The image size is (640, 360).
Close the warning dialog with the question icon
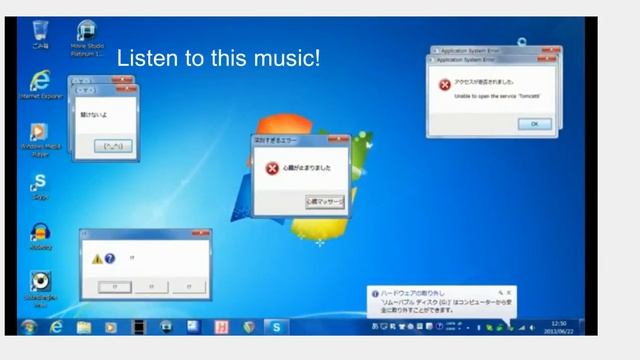pos(201,233)
